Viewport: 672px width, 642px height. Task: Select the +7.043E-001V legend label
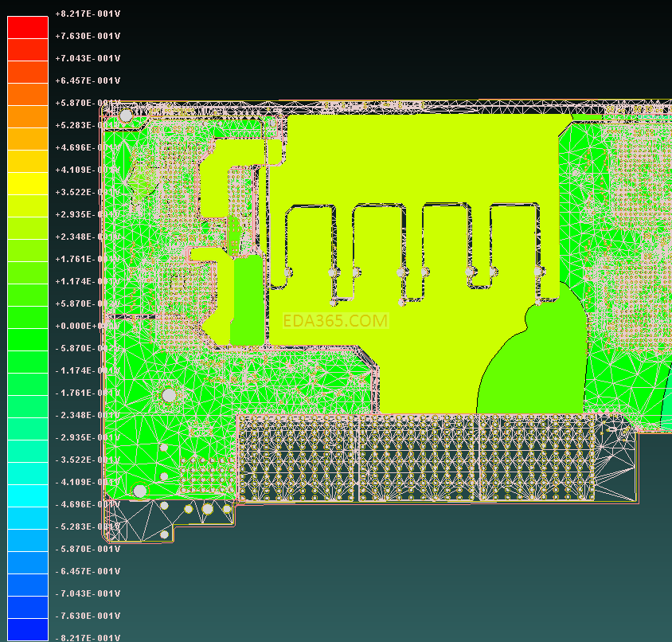pyautogui.click(x=88, y=58)
